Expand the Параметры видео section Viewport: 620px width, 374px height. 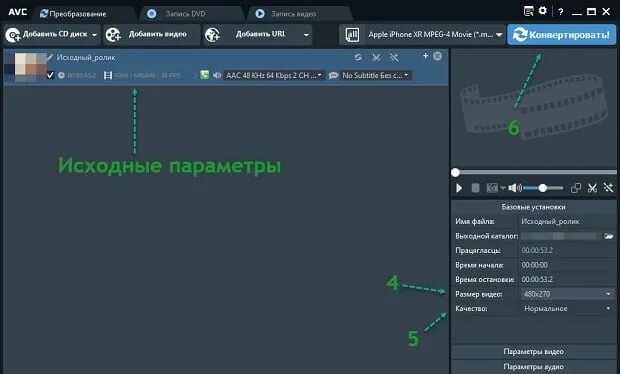coord(533,351)
